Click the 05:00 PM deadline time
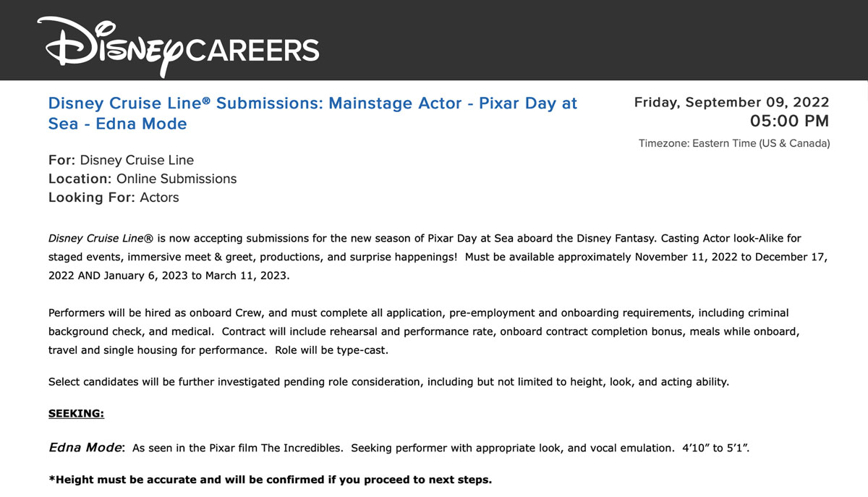Image resolution: width=868 pixels, height=497 pixels. pos(789,121)
